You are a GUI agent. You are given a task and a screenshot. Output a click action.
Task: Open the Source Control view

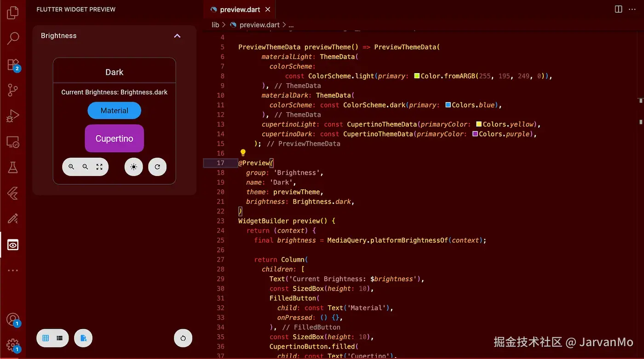pos(13,90)
